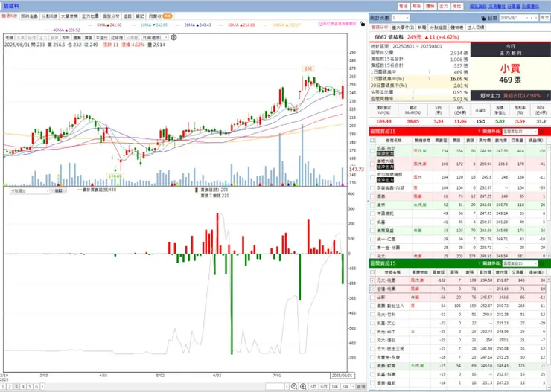Click the 40MA legend line swatch
Image resolution: width=551 pixels, height=392 pixels.
click(47, 30)
